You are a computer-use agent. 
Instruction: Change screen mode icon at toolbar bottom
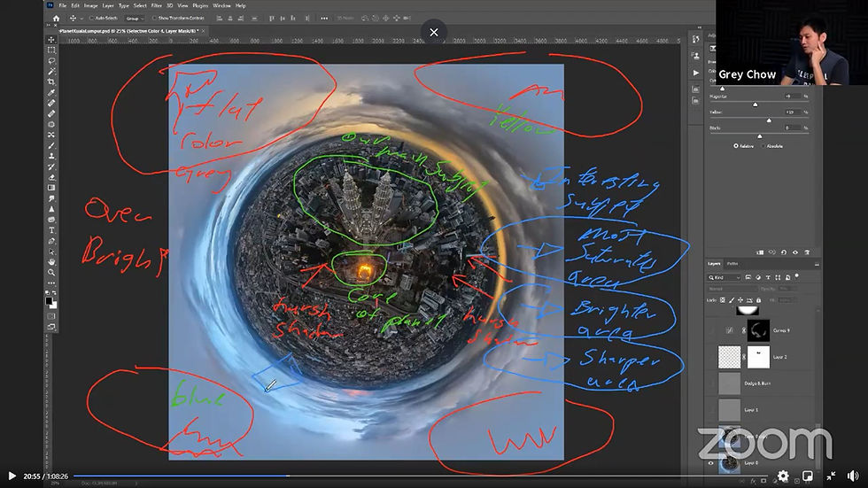tap(51, 327)
